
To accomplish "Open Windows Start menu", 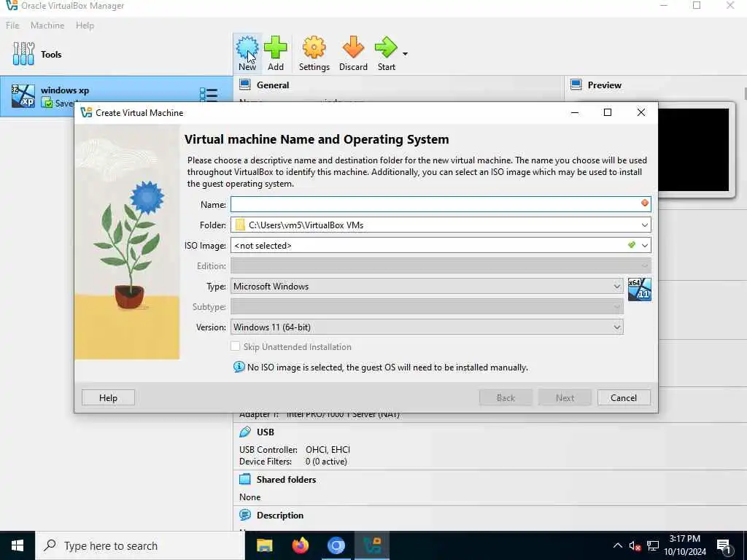I will [x=18, y=545].
